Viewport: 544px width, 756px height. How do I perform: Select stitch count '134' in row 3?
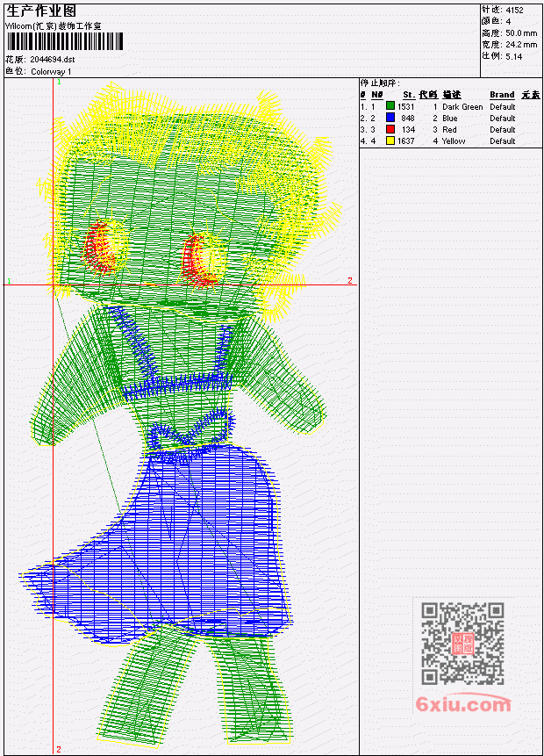[408, 130]
